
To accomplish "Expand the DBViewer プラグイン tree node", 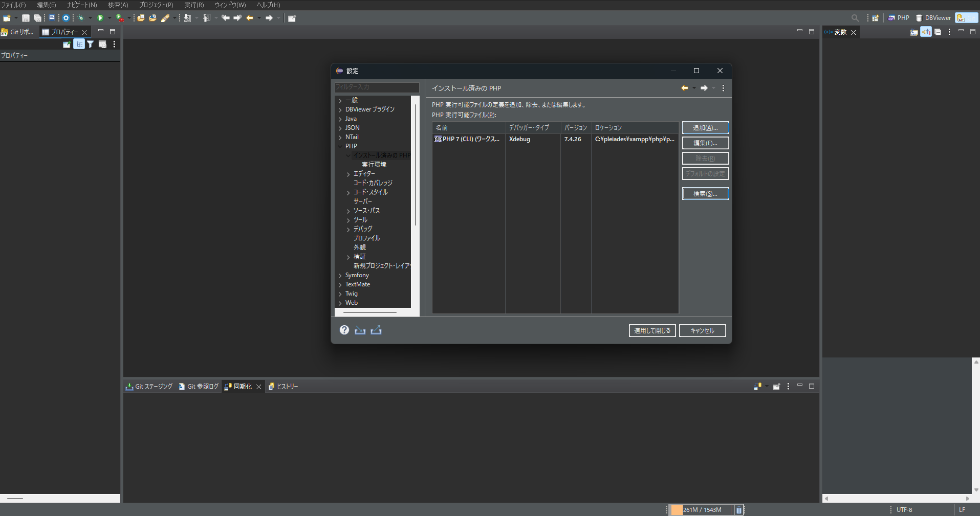I will click(x=340, y=110).
